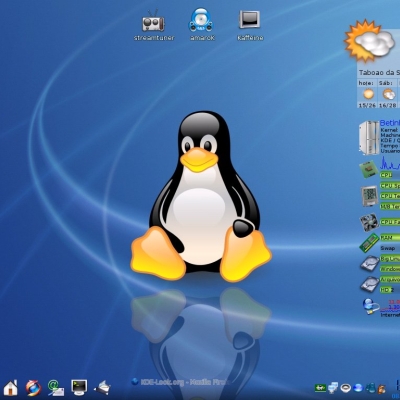Click the Sáb forecast weather icon
400x400 pixels.
click(388, 94)
